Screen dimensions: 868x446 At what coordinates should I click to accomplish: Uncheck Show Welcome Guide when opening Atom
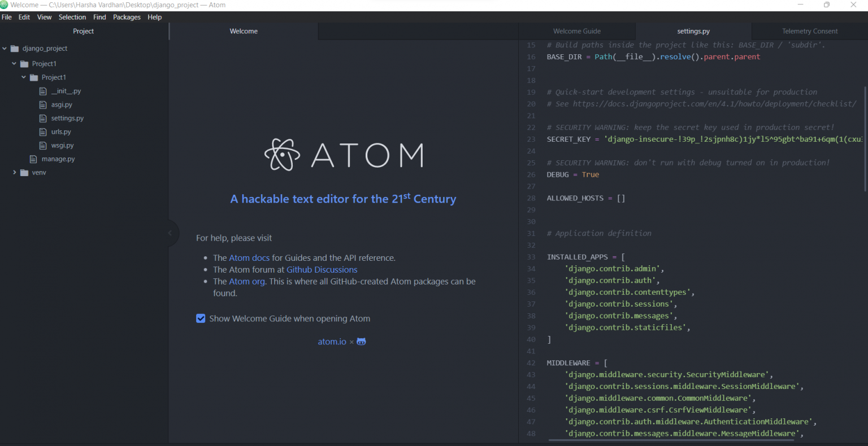[201, 318]
